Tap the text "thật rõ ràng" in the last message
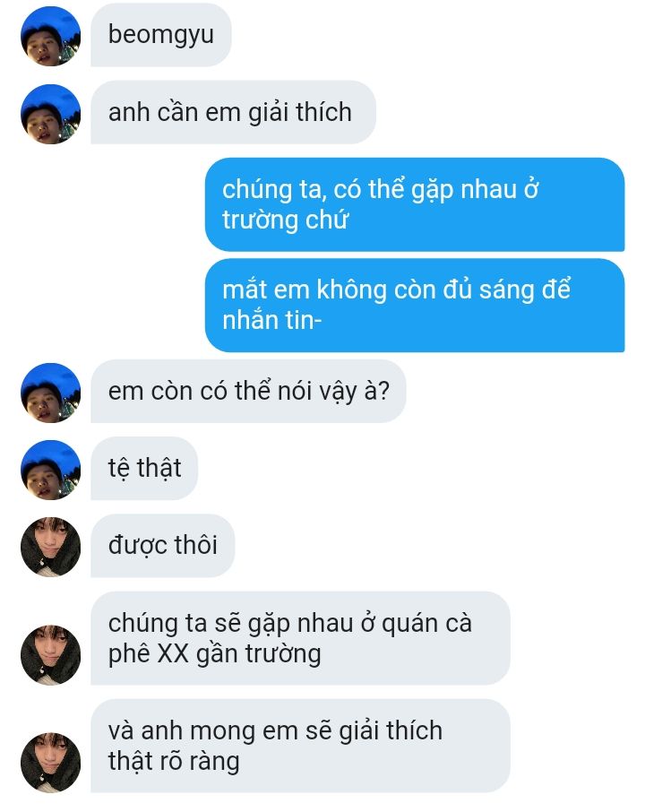645x812 pixels. point(174,761)
